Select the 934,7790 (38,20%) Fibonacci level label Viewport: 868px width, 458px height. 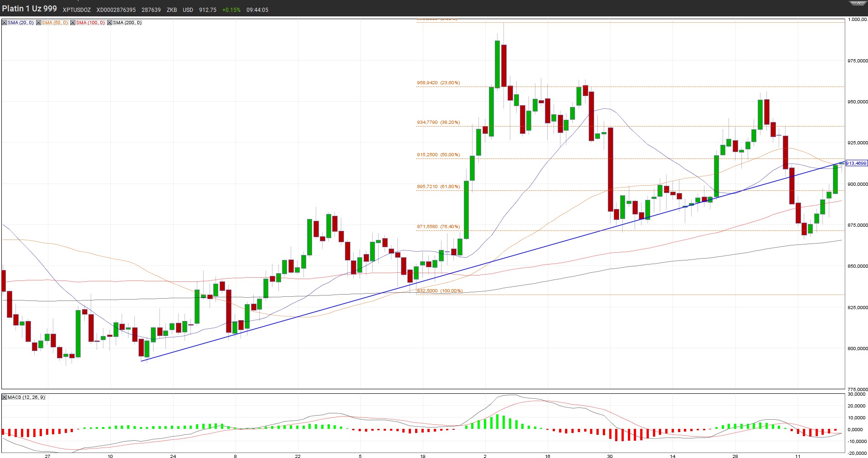[438, 122]
